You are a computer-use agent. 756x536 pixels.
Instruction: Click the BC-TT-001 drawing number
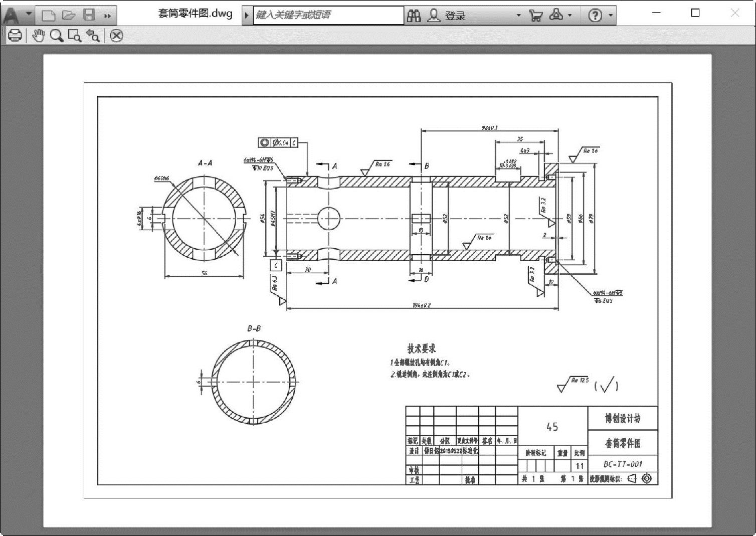tap(622, 464)
